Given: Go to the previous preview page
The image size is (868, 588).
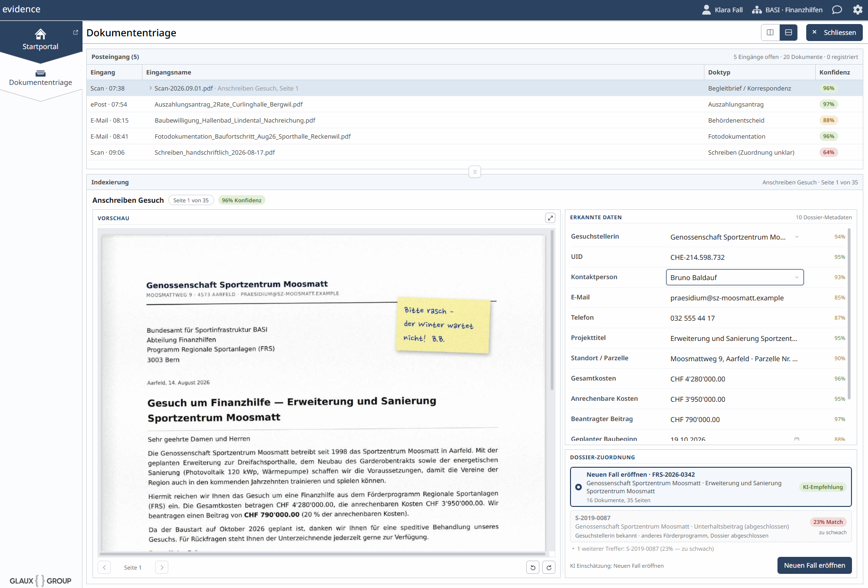Looking at the screenshot, I should click(x=104, y=567).
